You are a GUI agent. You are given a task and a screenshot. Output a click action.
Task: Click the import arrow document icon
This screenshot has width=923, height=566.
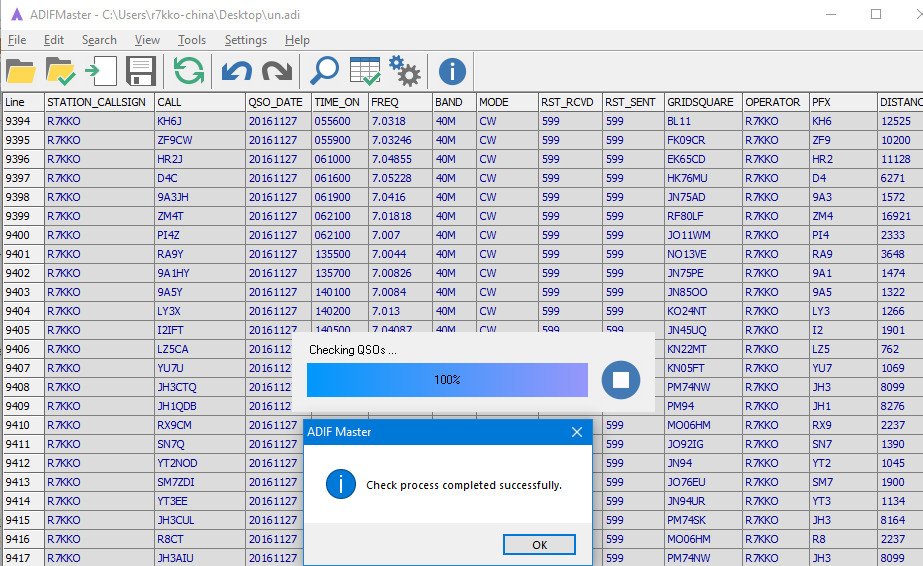tap(100, 71)
